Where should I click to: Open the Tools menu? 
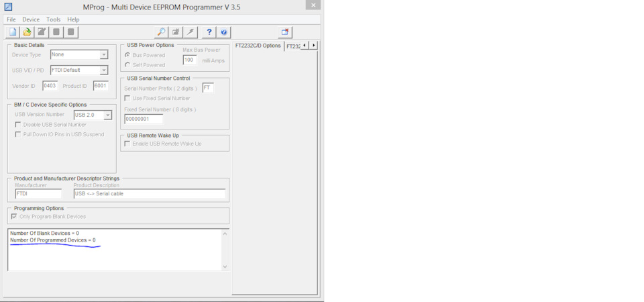coord(54,19)
